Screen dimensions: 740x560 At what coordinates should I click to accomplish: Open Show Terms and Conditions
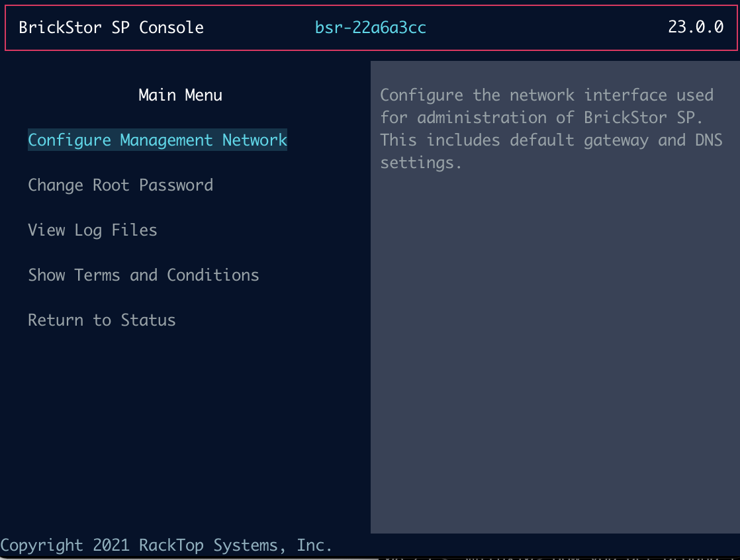(143, 275)
